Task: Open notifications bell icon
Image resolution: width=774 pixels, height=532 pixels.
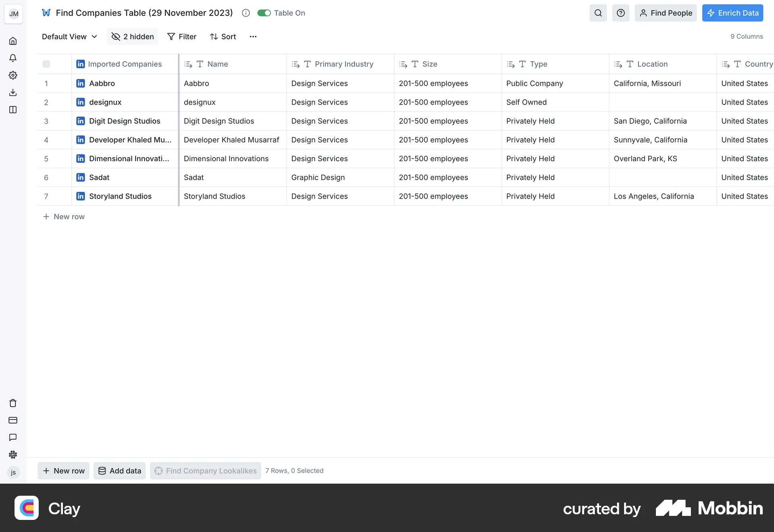Action: (x=13, y=58)
